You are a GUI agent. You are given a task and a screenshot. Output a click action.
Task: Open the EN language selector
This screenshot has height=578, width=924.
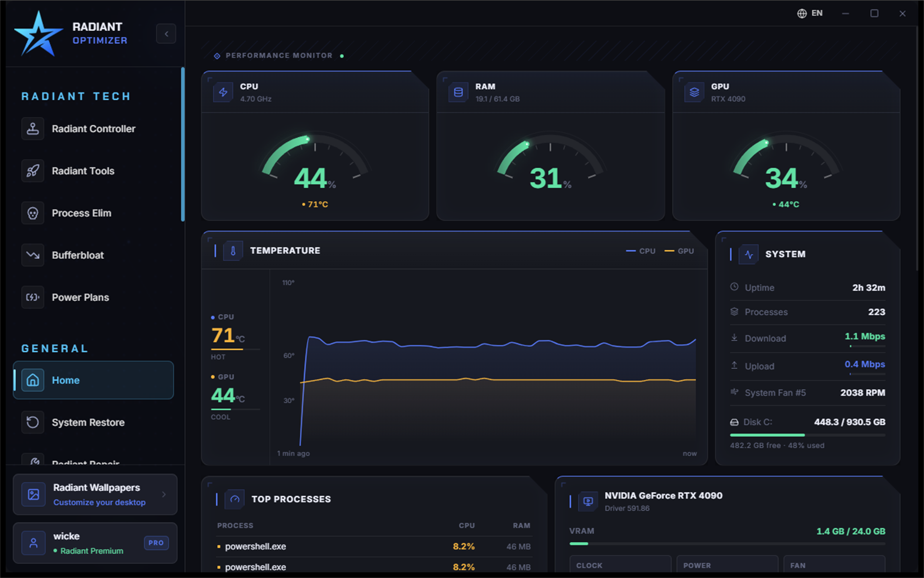[x=810, y=13]
